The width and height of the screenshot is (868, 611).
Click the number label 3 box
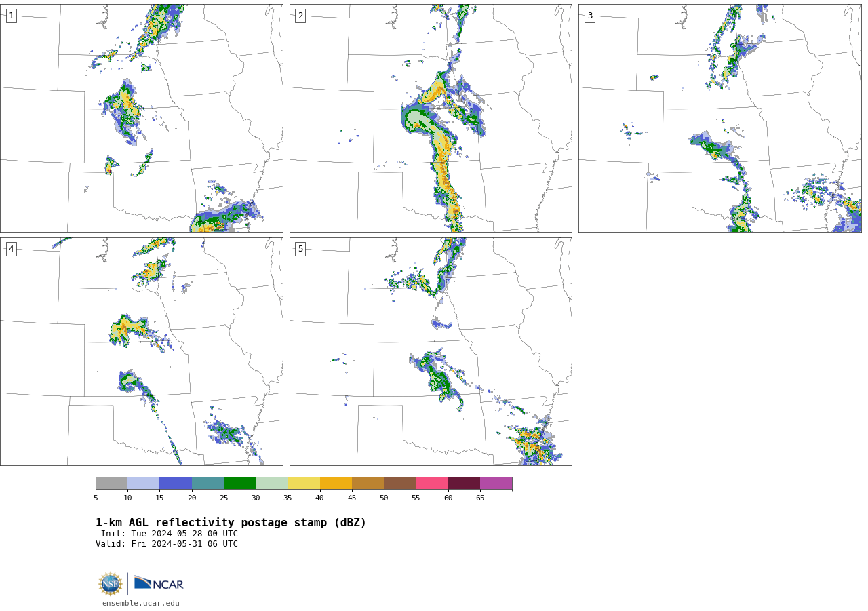tap(589, 16)
